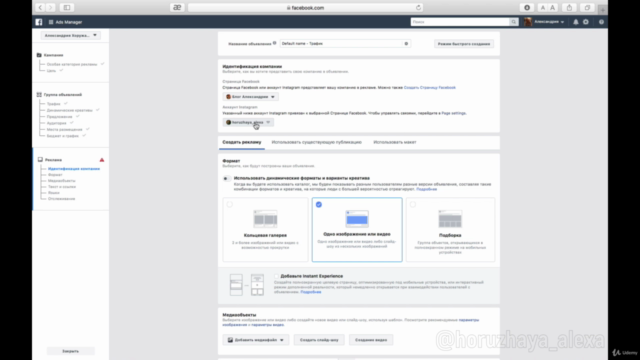Click the Кампания folder icon in sidebar

(x=39, y=55)
